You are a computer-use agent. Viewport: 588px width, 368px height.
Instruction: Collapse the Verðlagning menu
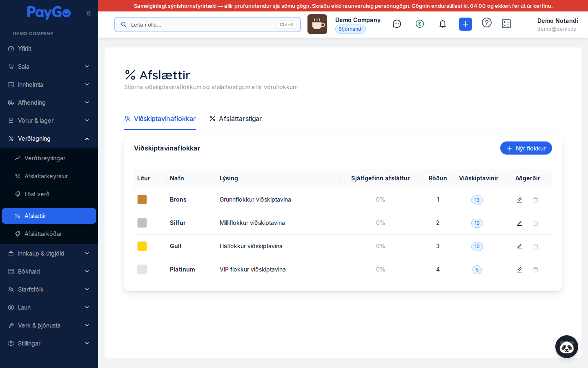tap(49, 139)
